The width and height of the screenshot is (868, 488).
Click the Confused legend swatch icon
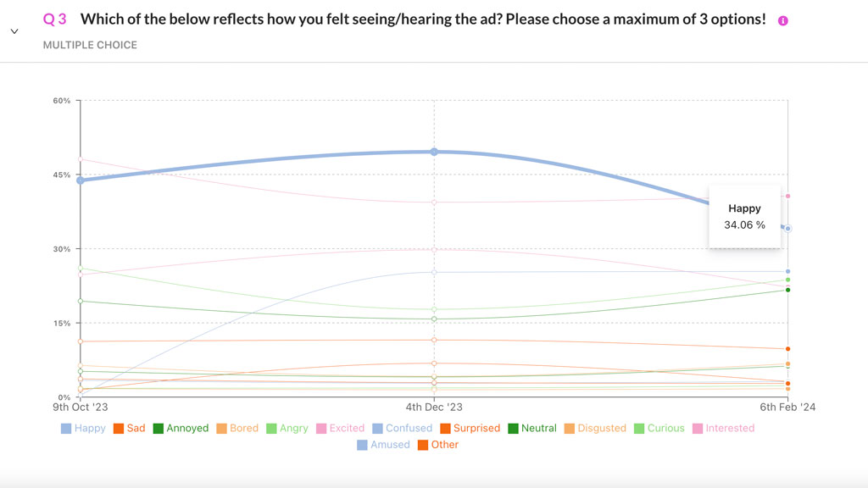tap(378, 429)
